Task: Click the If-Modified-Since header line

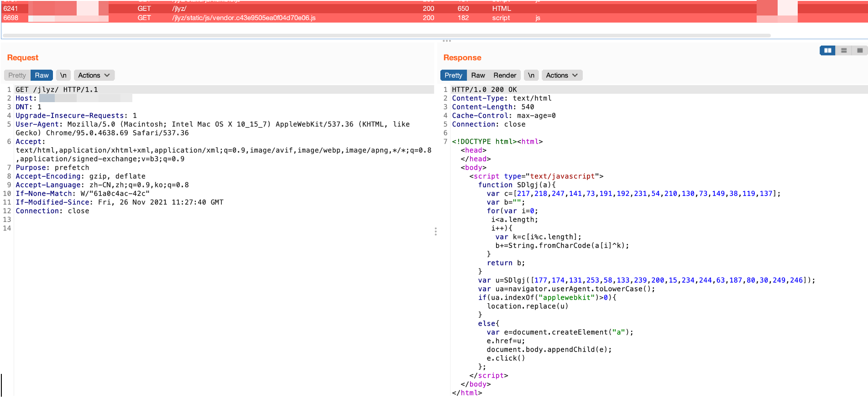Action: click(120, 202)
